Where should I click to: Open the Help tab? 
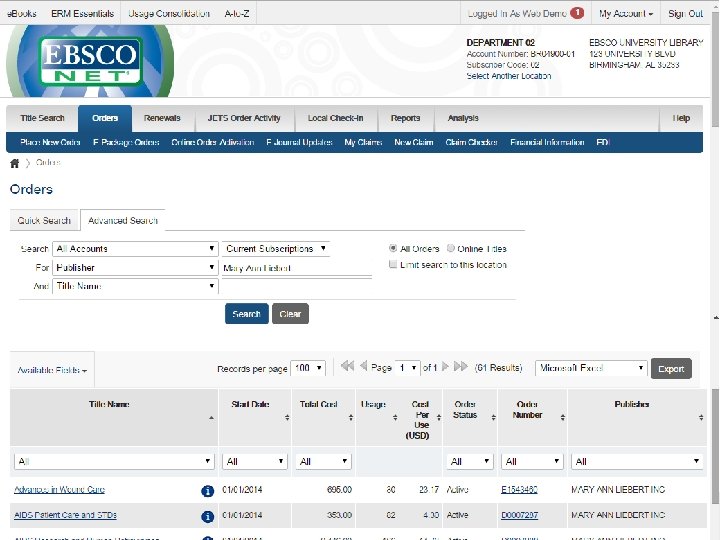(681, 118)
